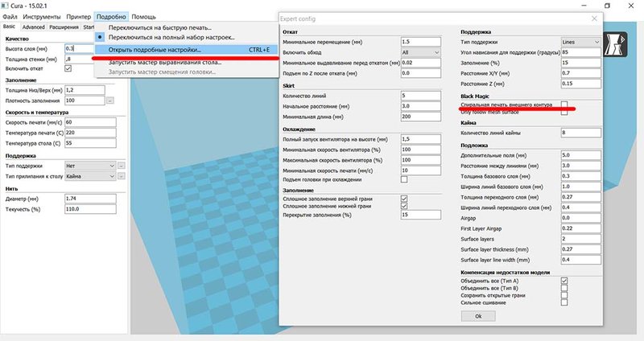Screen dimensions: 644x341
Task: Open the Файл menu
Action: (x=10, y=15)
